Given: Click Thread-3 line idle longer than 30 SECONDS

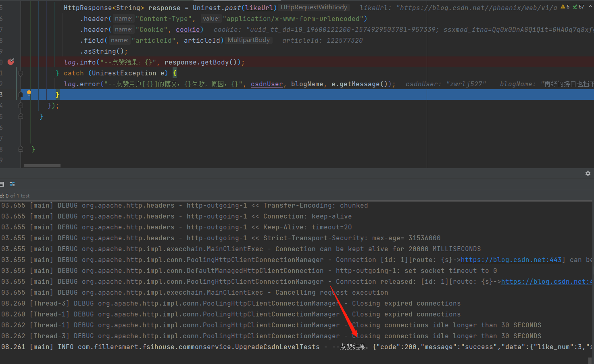Looking at the screenshot, I should click(x=271, y=336).
